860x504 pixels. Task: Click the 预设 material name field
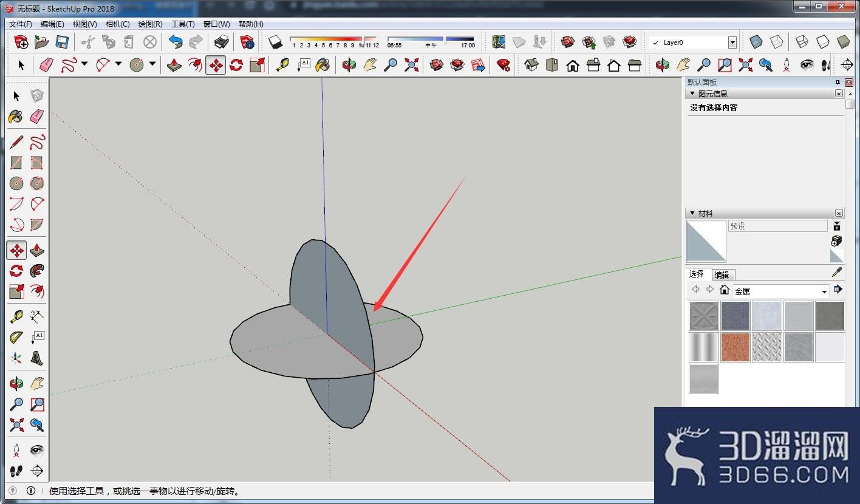(778, 226)
